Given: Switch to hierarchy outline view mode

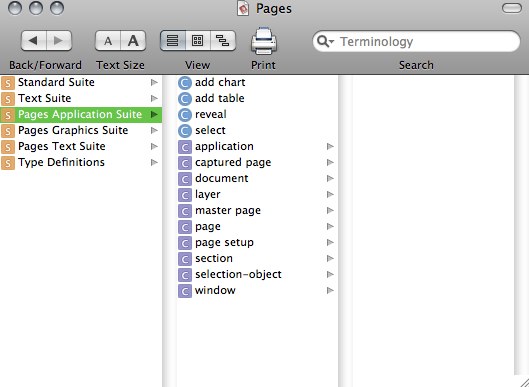Looking at the screenshot, I should [x=223, y=41].
